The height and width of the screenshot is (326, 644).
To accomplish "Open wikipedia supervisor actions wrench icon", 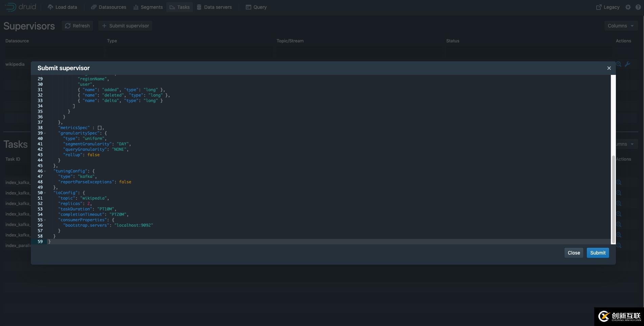I will pyautogui.click(x=627, y=64).
